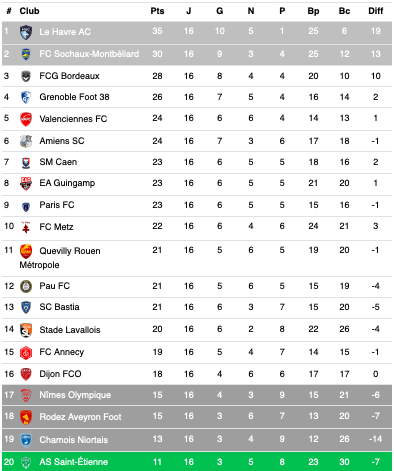394x471 pixels.
Task: Select the AS Saint-Étienne green crest
Action: tap(26, 462)
